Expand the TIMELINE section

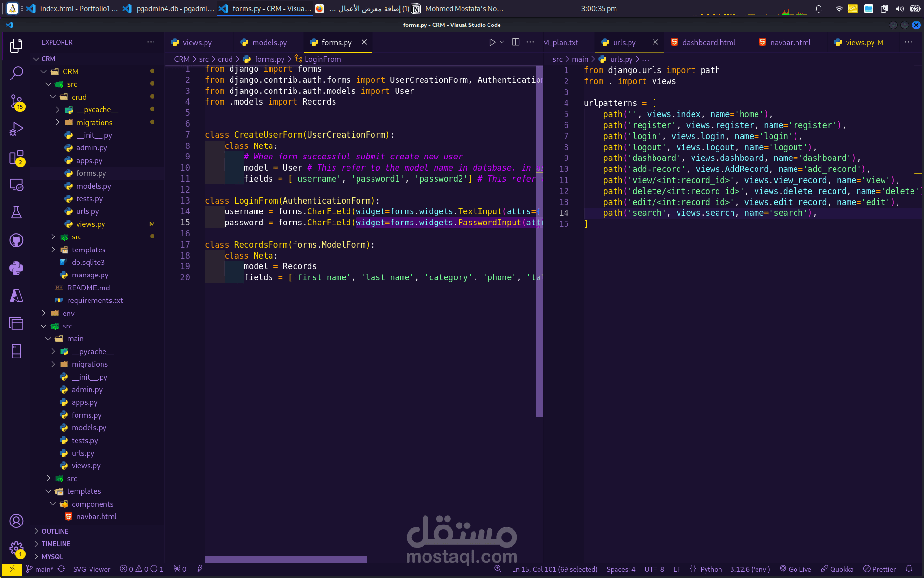(56, 543)
